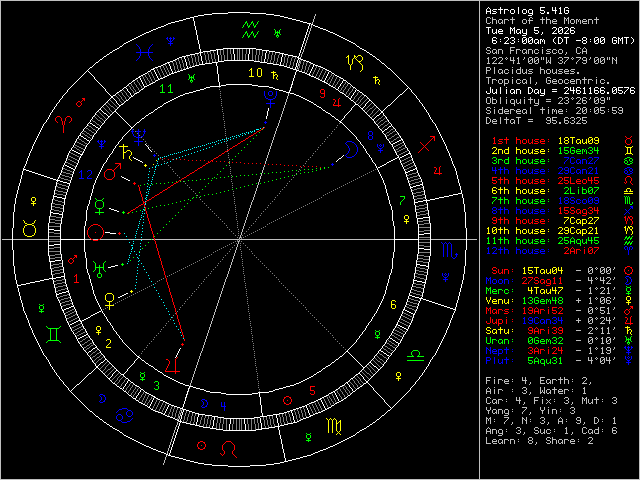Click the red Leo glyph on the outer ring

[x=229, y=449]
